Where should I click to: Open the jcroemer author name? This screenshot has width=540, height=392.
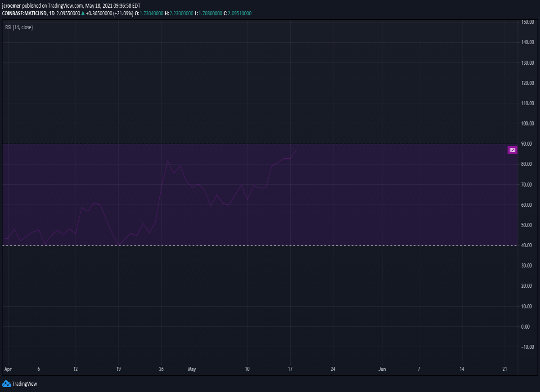tap(11, 6)
